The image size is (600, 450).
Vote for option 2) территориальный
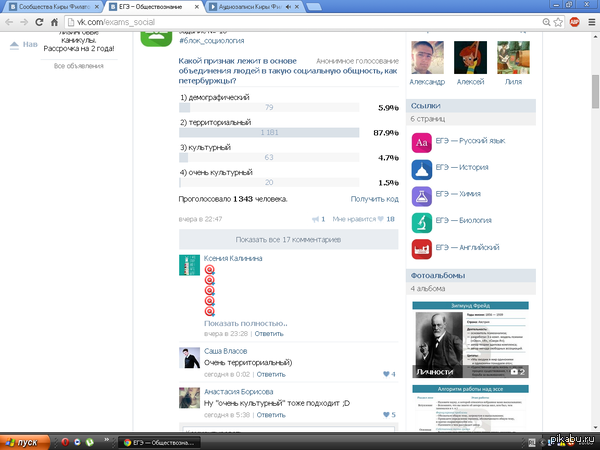pyautogui.click(x=269, y=132)
